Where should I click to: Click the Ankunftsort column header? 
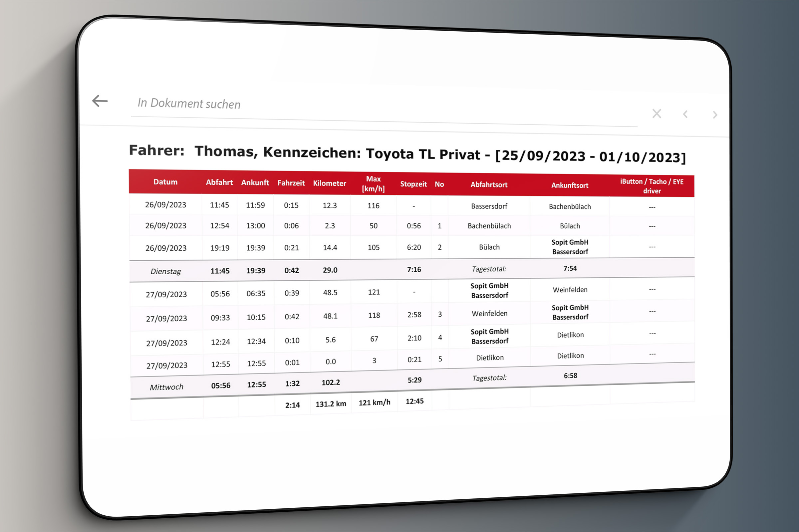[570, 185]
